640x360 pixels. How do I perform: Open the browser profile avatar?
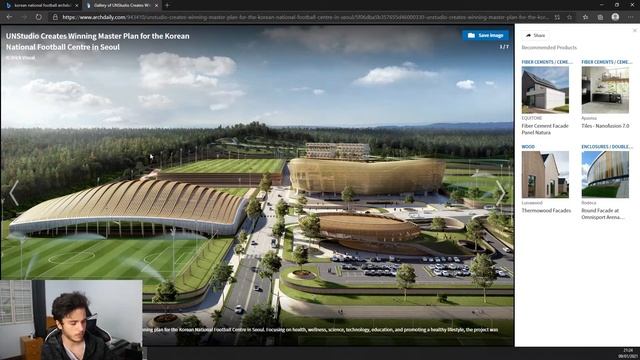point(615,17)
